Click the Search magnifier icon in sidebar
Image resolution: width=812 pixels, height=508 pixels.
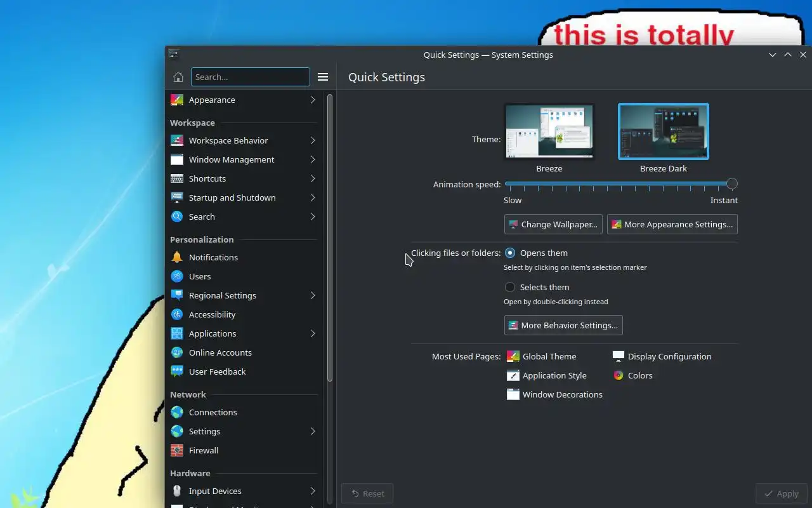click(177, 217)
